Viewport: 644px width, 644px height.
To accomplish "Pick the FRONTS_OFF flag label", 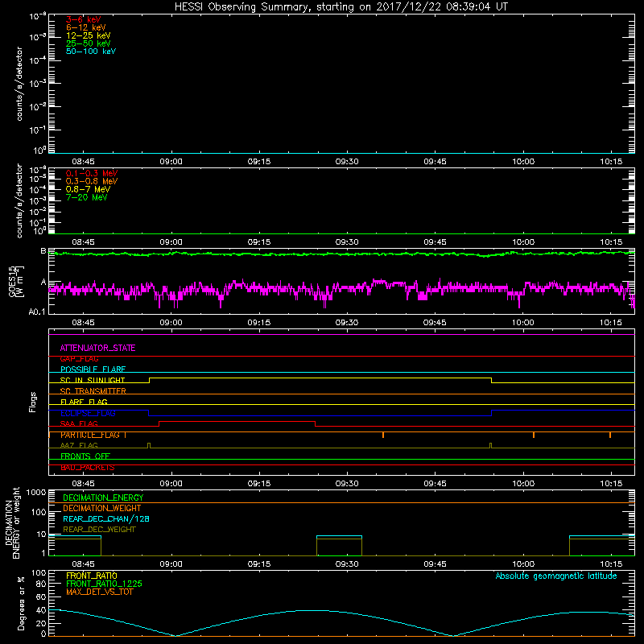I will click(x=85, y=456).
